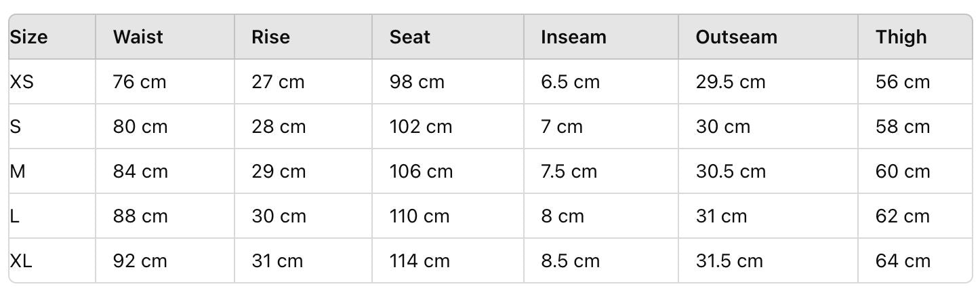The width and height of the screenshot is (980, 293).
Task: Select the XL size row label
Action: pyautogui.click(x=21, y=261)
